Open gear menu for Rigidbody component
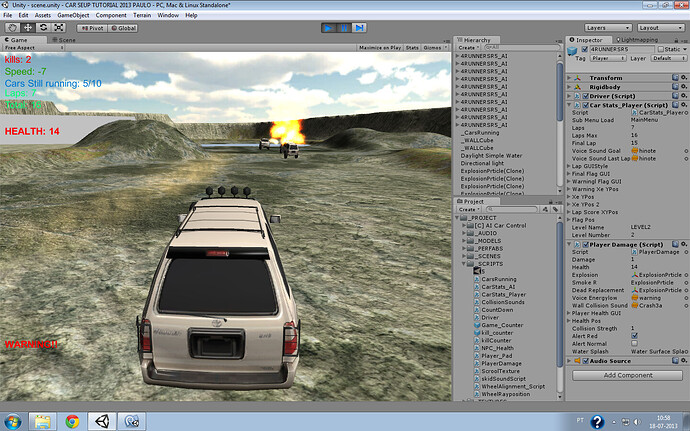Viewport: 690px width, 431px height. (683, 87)
